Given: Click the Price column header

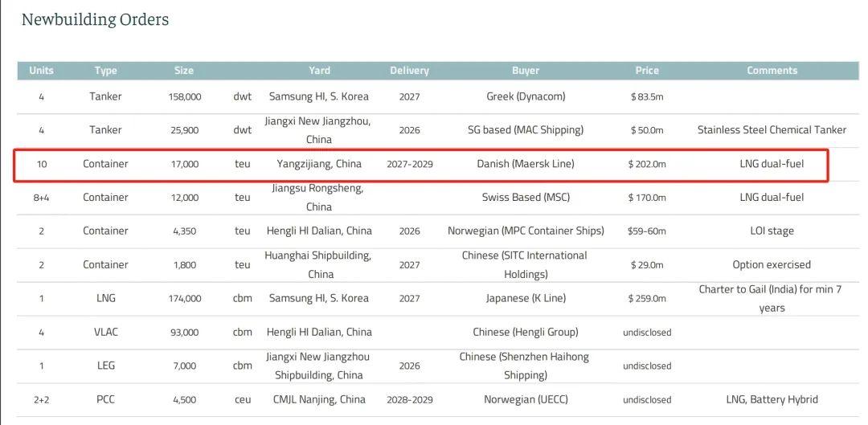Looking at the screenshot, I should [x=647, y=71].
